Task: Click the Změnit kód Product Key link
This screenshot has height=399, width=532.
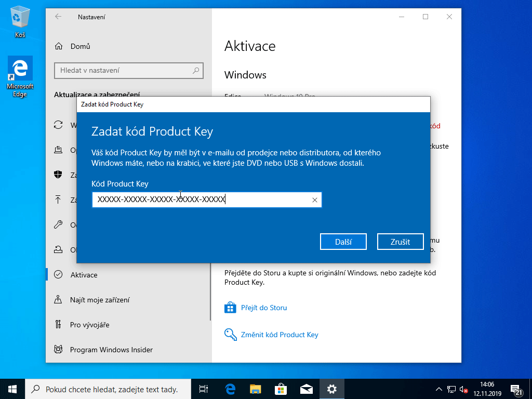Action: click(x=280, y=335)
